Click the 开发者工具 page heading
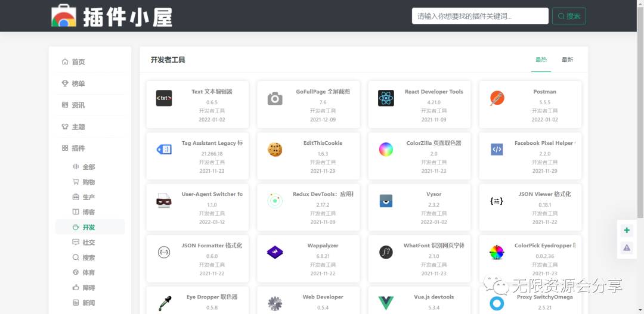Viewport: 644px width, 314px height. click(168, 60)
